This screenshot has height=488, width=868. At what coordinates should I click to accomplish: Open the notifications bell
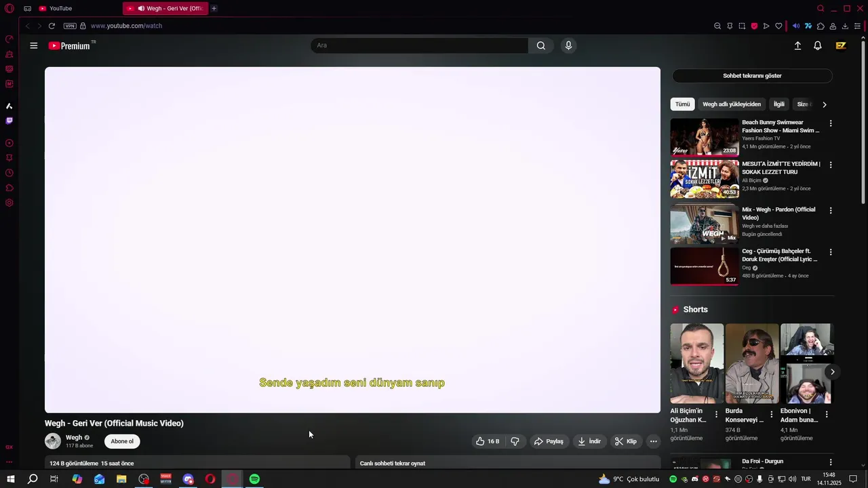click(818, 45)
